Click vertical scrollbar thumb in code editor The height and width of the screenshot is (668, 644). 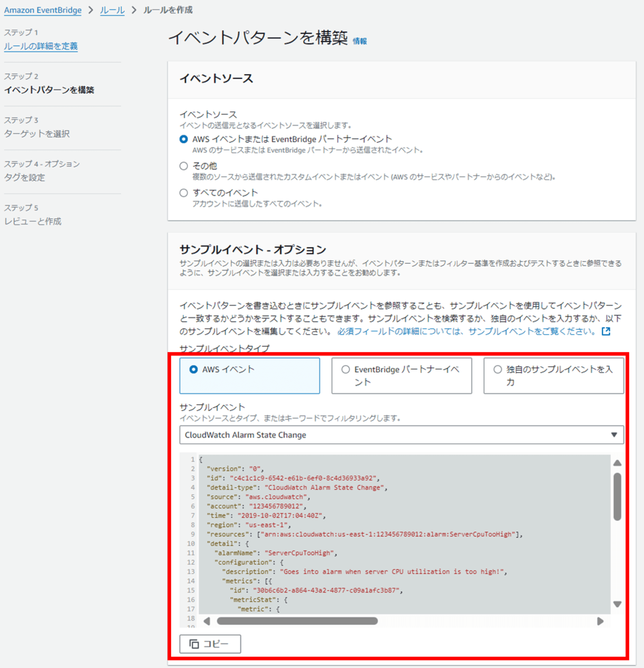(x=617, y=497)
